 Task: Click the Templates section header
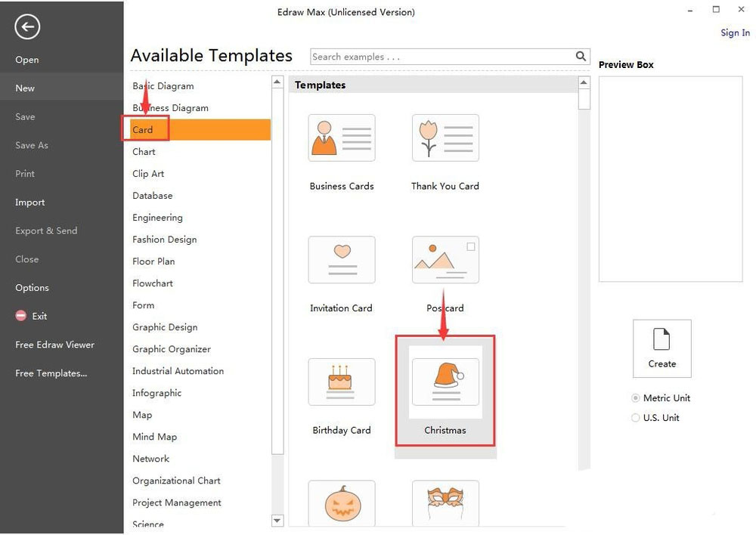click(x=433, y=85)
